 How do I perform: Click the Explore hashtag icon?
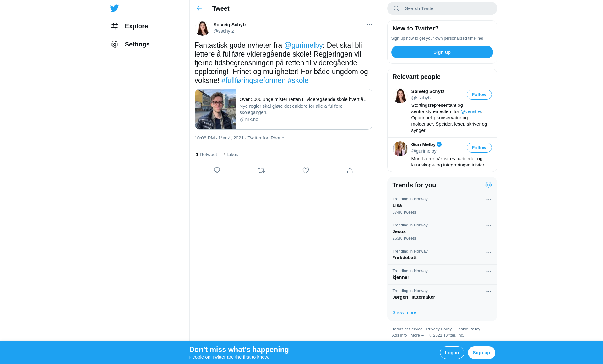115,26
